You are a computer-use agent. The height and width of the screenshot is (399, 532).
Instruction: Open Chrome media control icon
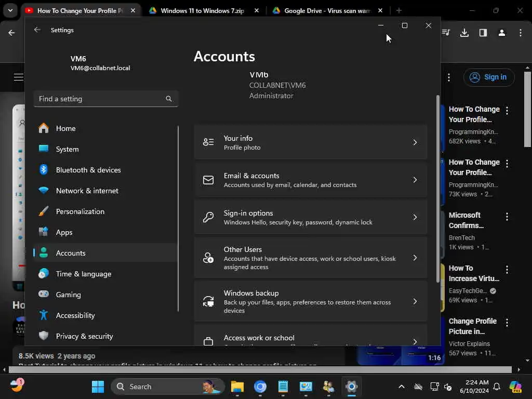446,33
